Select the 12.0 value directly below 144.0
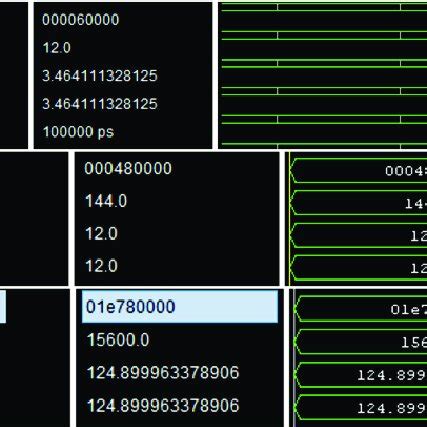 click(x=101, y=233)
